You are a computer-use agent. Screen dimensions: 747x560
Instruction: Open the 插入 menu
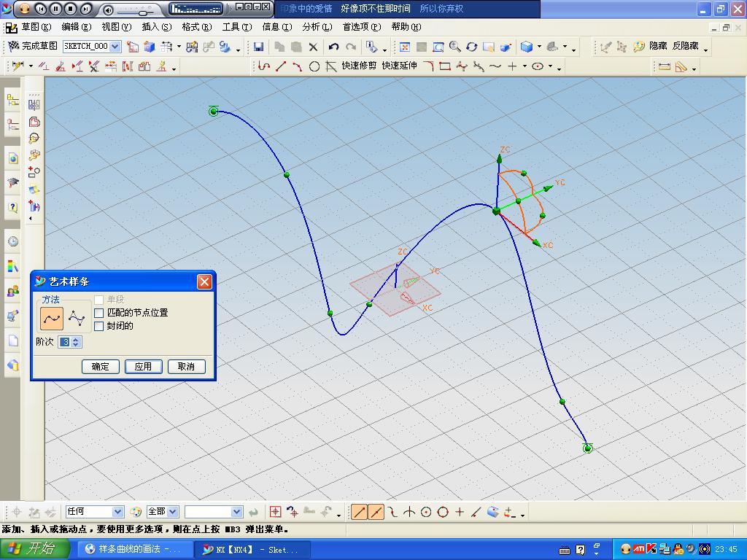pos(157,27)
